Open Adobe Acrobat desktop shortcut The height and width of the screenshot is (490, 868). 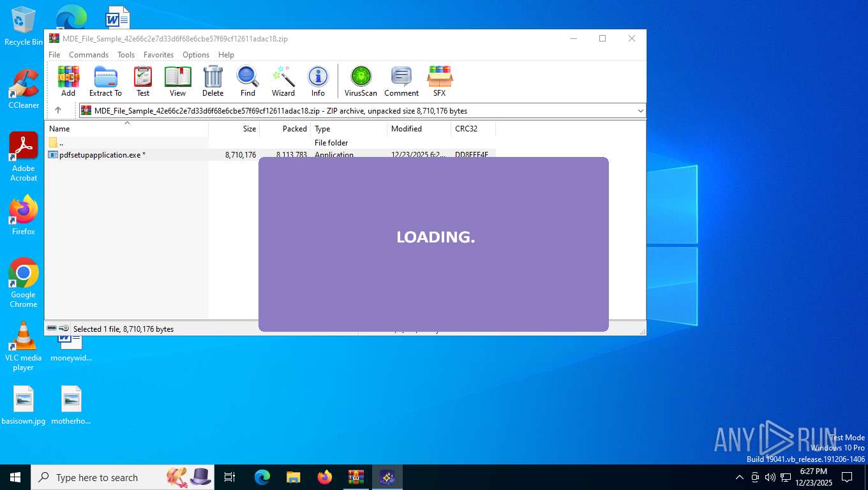[24, 157]
